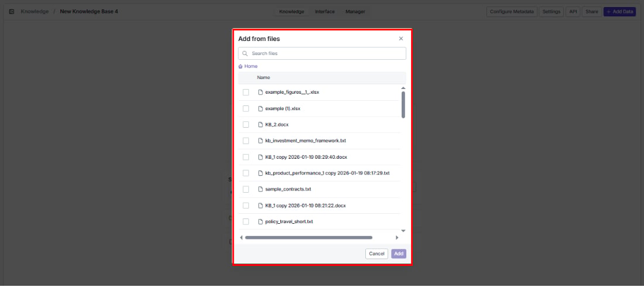
Task: Check the box for example (1).xlsx
Action: (246, 108)
